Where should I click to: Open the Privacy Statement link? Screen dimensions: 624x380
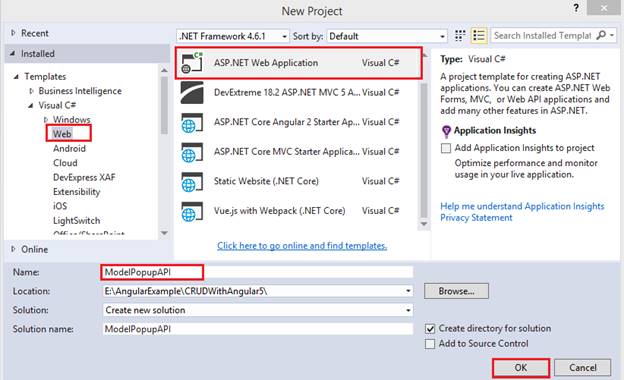click(476, 218)
